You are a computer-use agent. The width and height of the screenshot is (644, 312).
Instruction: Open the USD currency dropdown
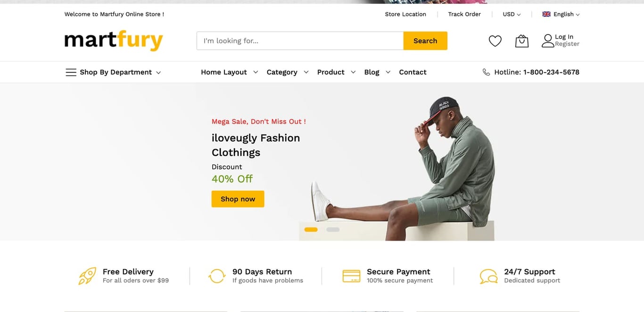click(x=511, y=14)
